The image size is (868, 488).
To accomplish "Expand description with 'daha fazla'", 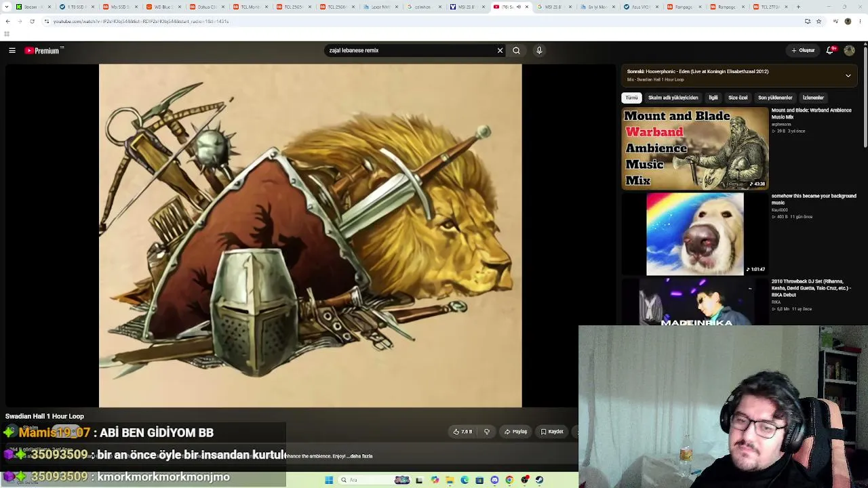I will [361, 456].
